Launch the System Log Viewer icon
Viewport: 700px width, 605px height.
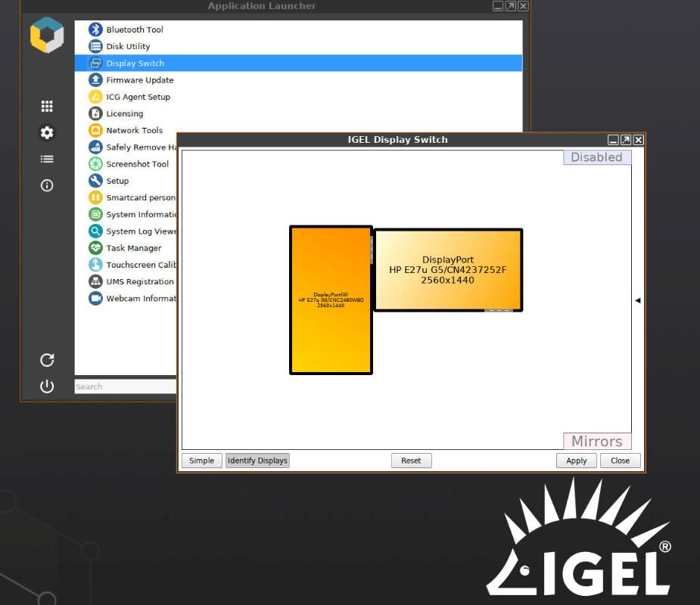95,231
